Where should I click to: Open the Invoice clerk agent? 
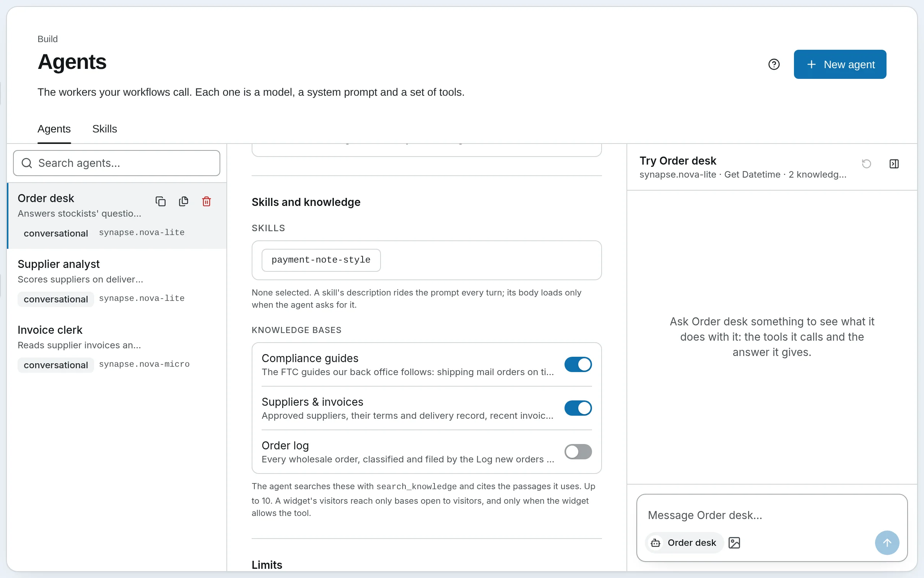117,347
